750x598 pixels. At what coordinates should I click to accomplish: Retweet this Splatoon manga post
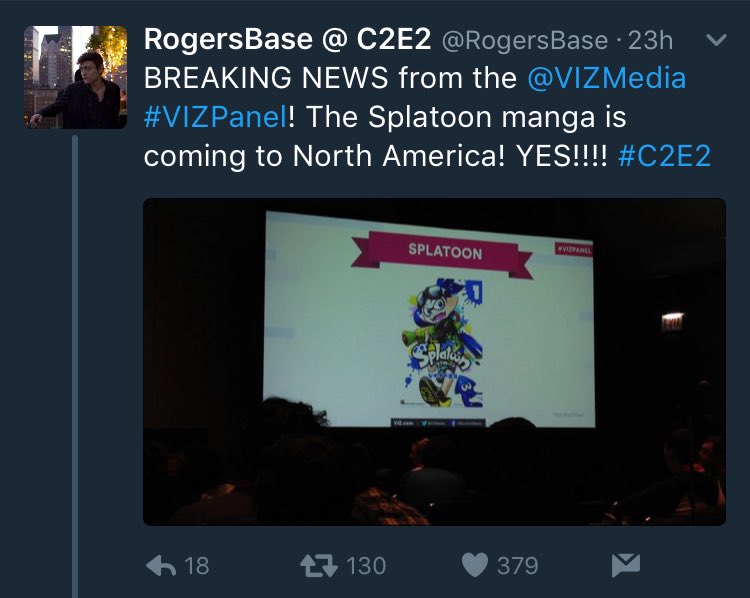tap(319, 565)
